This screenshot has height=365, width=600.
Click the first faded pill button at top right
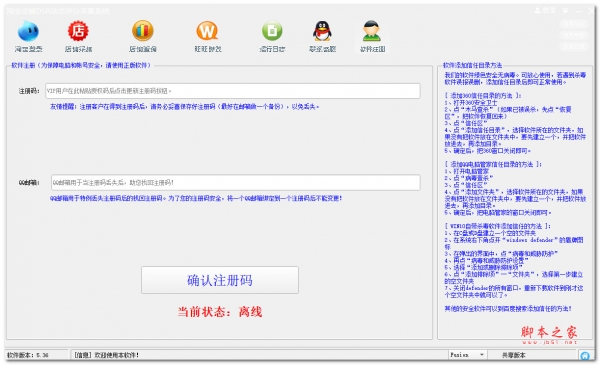pos(574,24)
